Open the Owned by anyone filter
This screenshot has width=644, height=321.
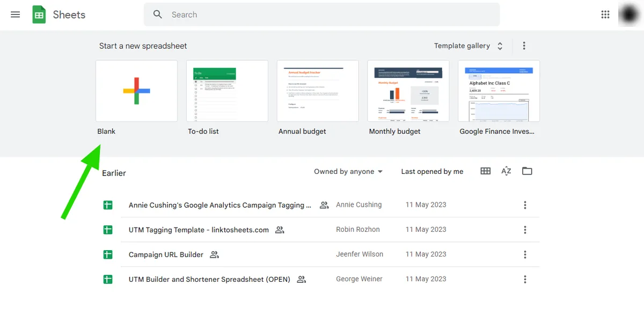348,171
